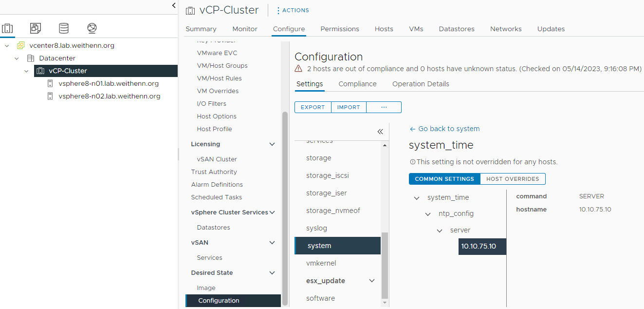Click scrollbar down arrow in category list
644x309 pixels.
coord(385,303)
